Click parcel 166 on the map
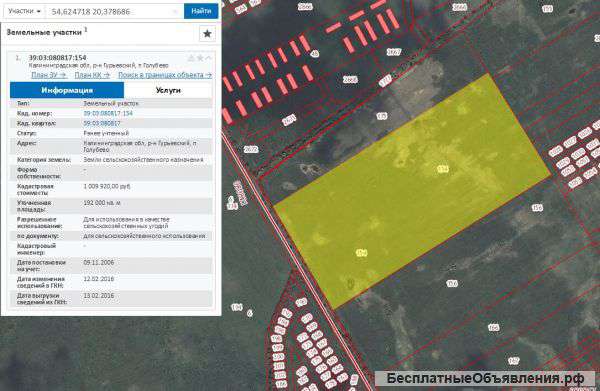Image resolution: width=600 pixels, height=391 pixels. pyautogui.click(x=494, y=327)
